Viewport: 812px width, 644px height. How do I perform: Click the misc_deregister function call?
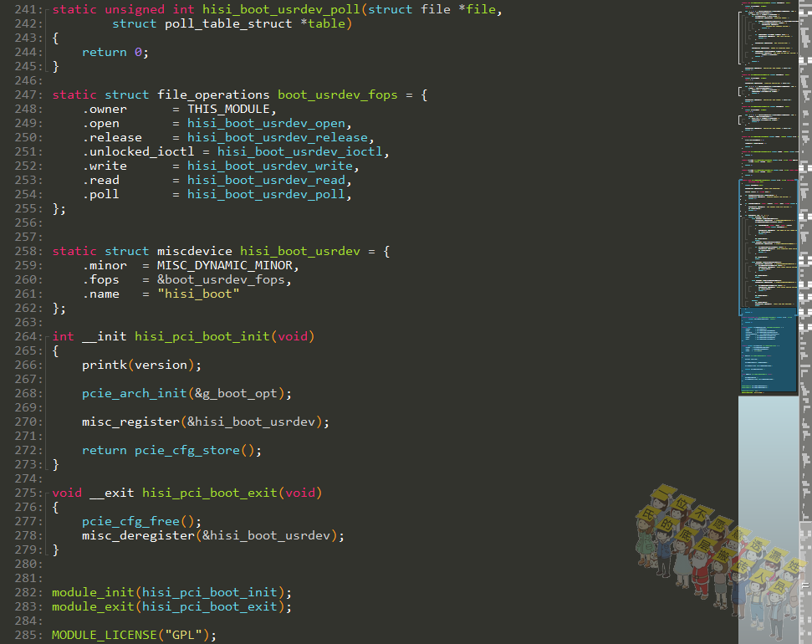point(138,536)
